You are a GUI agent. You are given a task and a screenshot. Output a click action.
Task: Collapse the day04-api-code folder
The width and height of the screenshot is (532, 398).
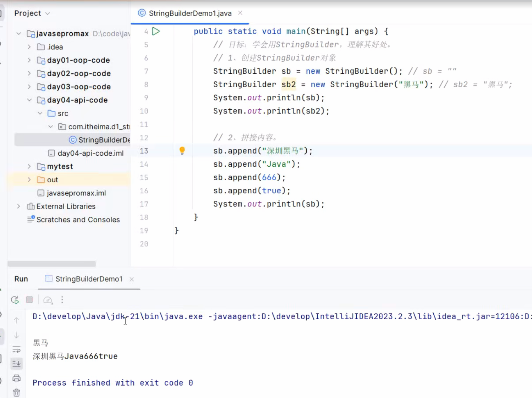[x=29, y=100]
